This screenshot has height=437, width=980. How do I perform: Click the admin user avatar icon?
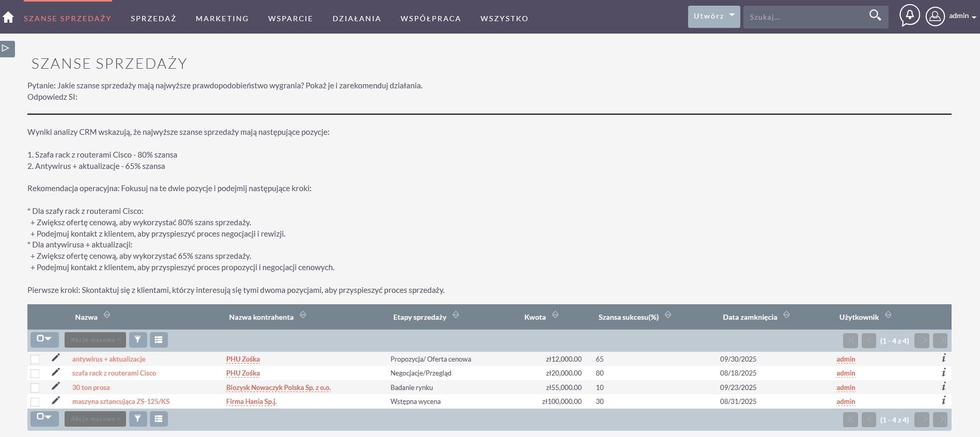pyautogui.click(x=935, y=17)
